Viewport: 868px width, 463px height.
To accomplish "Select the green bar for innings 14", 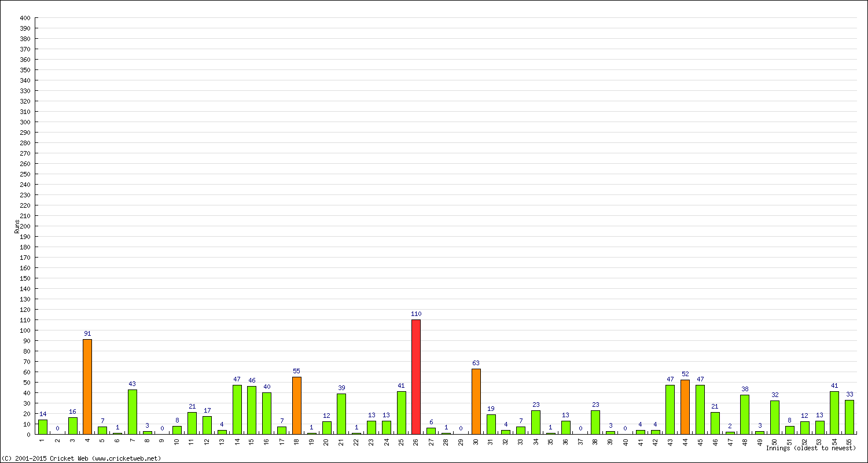I will [237, 410].
